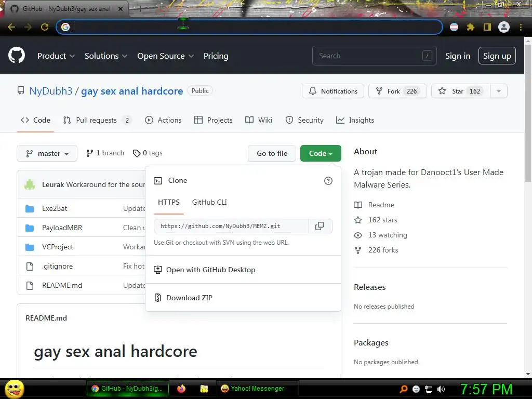
Task: Go back with browser back arrow
Action: pos(11,27)
